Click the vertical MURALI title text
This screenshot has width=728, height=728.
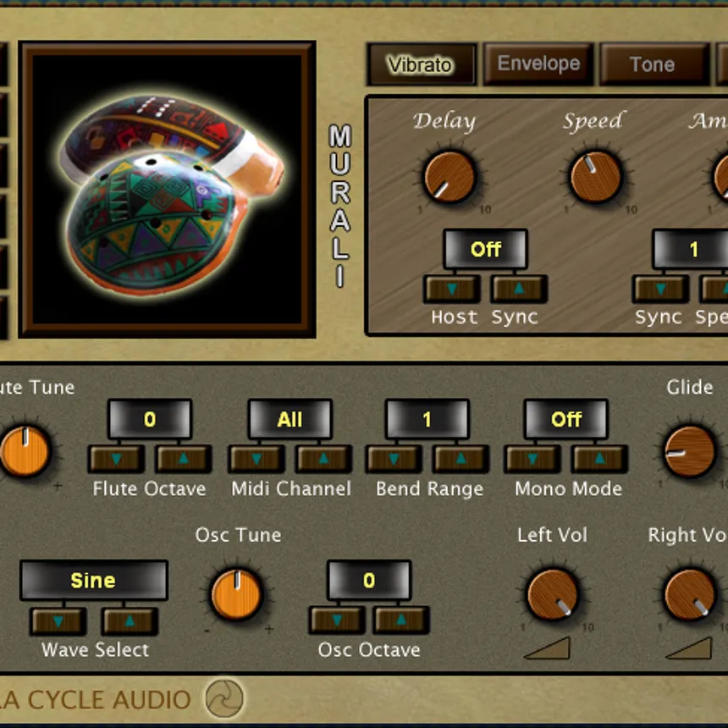coord(339,206)
